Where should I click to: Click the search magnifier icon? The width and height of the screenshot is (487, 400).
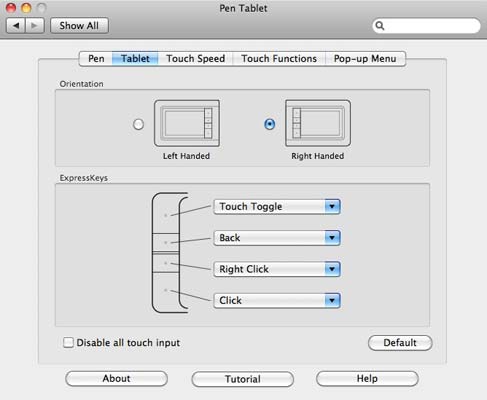tap(380, 26)
